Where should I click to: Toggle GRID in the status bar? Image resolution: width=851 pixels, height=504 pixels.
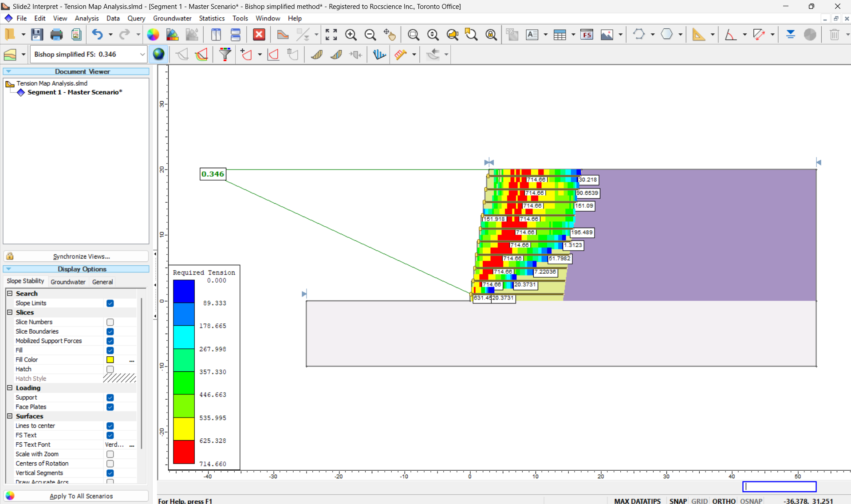click(699, 501)
